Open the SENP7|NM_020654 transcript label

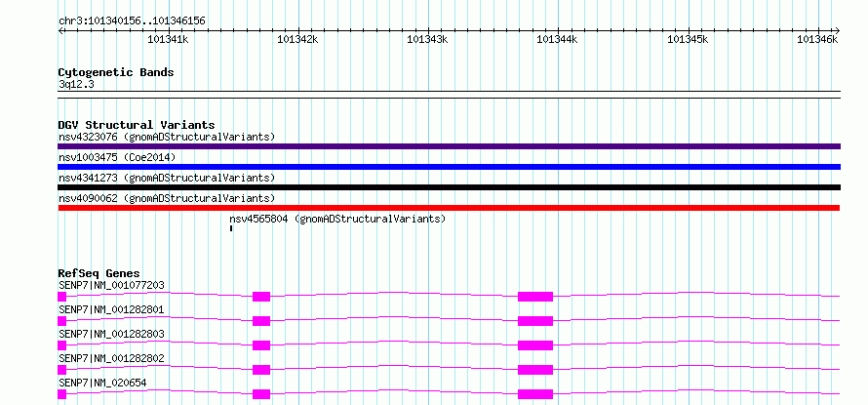pyautogui.click(x=102, y=383)
